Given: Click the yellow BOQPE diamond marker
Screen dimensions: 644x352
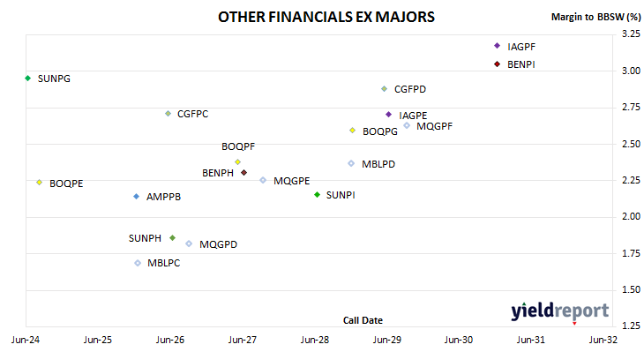Looking at the screenshot, I should pyautogui.click(x=40, y=182).
